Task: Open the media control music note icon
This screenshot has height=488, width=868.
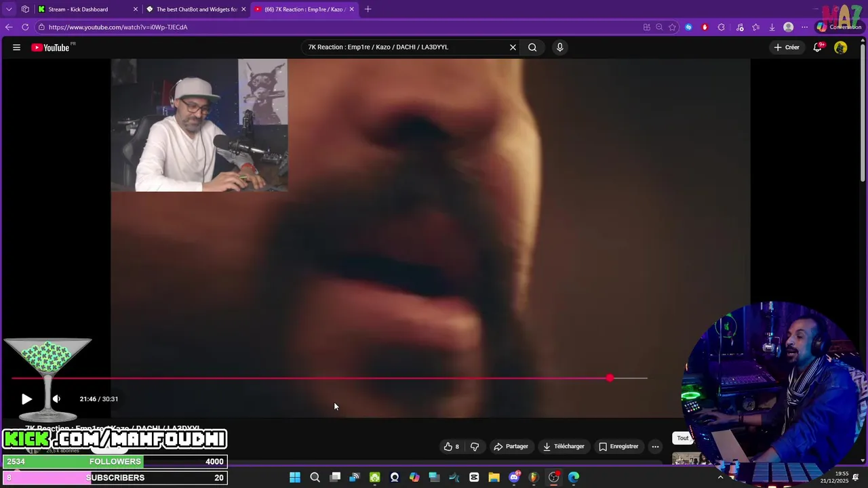Action: 740,27
